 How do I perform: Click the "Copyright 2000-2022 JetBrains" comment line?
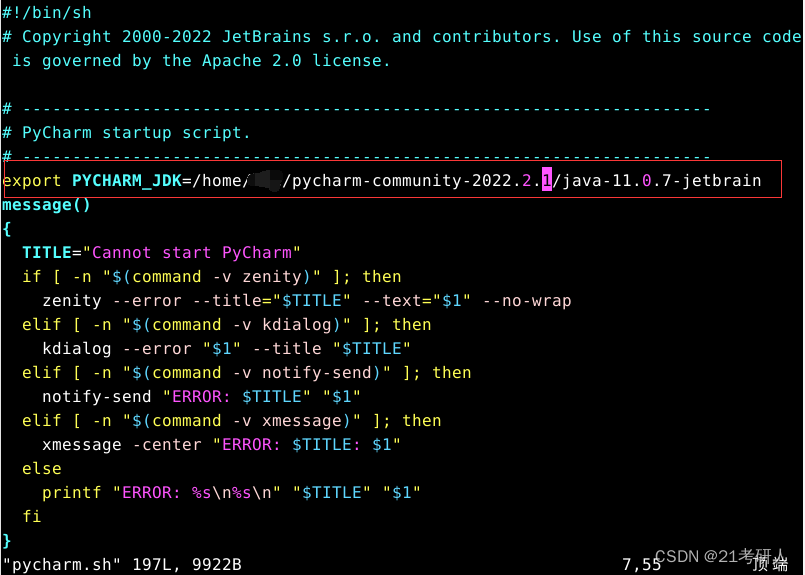(x=401, y=37)
